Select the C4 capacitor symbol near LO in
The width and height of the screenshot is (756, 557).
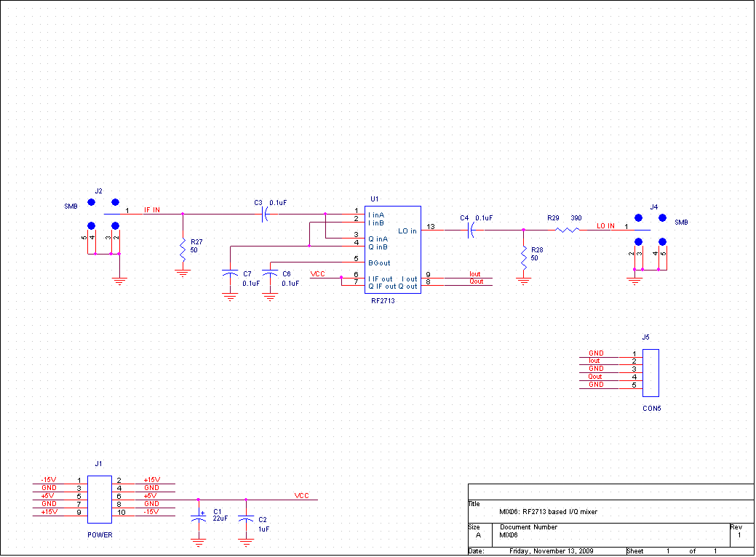471,230
